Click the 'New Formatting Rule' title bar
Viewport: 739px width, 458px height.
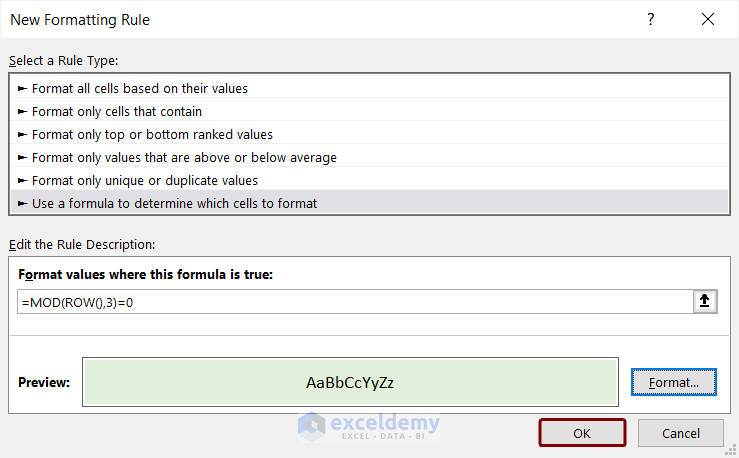300,19
